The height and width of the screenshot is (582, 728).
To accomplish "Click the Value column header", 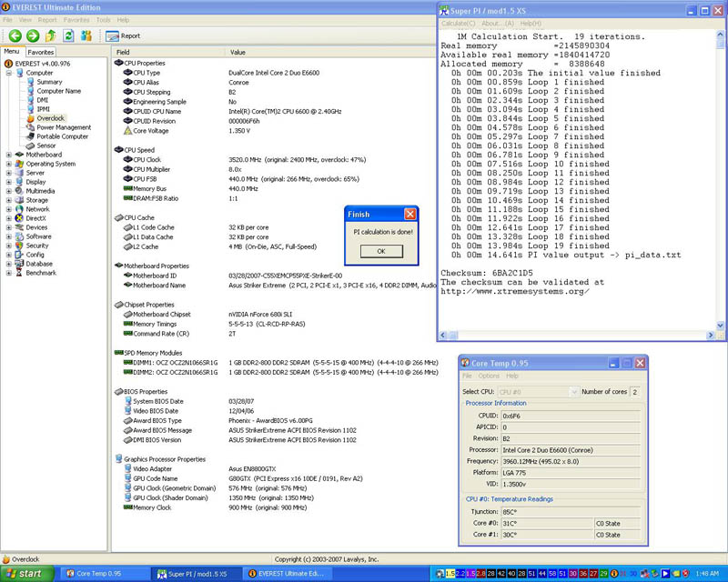I will point(330,52).
